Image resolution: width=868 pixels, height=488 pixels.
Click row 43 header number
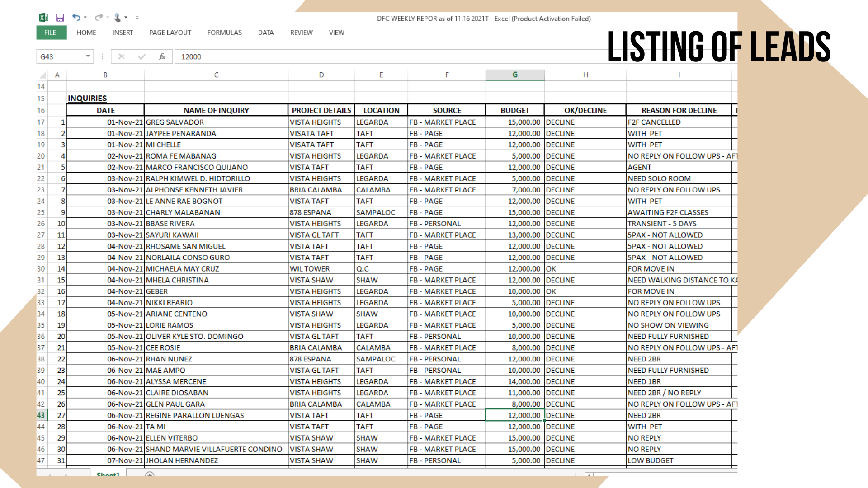tap(41, 415)
